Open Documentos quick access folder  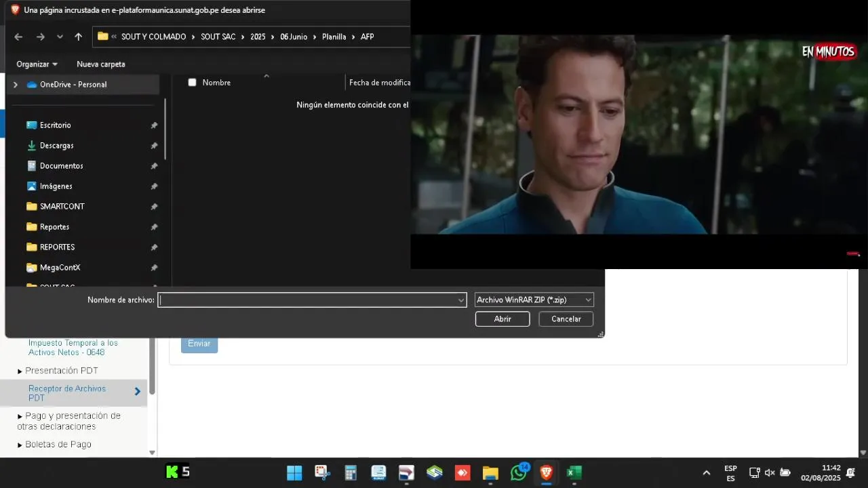[61, 166]
